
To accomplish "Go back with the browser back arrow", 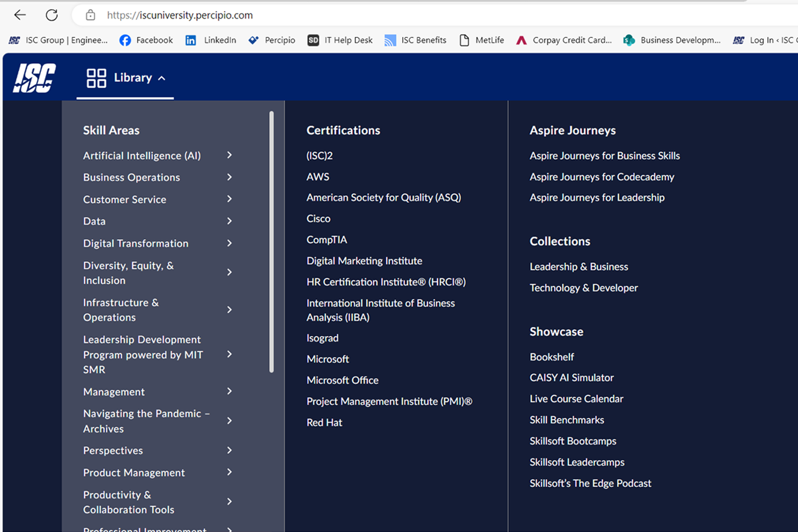I will tap(20, 15).
